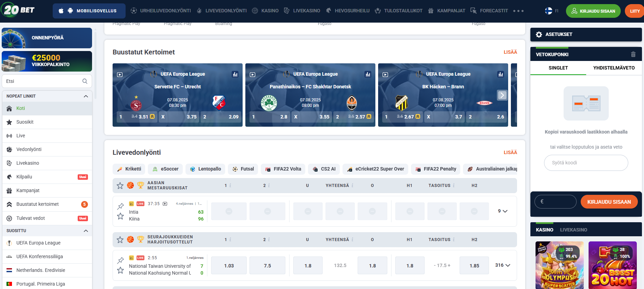Open stats icon on Panathinaikos – Shakhtar card

tap(368, 74)
